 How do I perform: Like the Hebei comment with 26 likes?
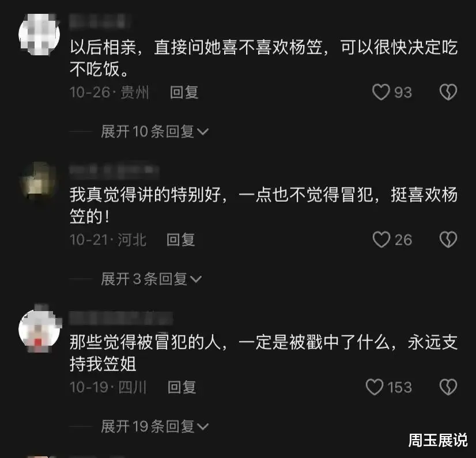coord(381,240)
